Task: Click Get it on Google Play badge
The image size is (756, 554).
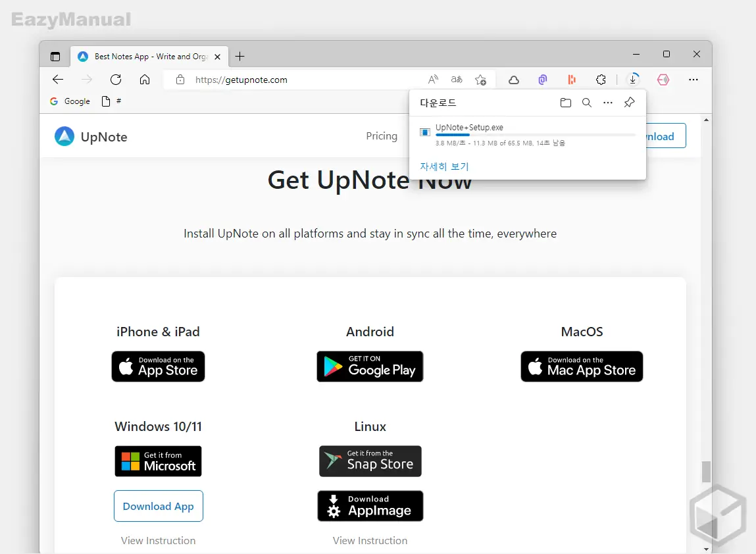Action: (x=370, y=366)
